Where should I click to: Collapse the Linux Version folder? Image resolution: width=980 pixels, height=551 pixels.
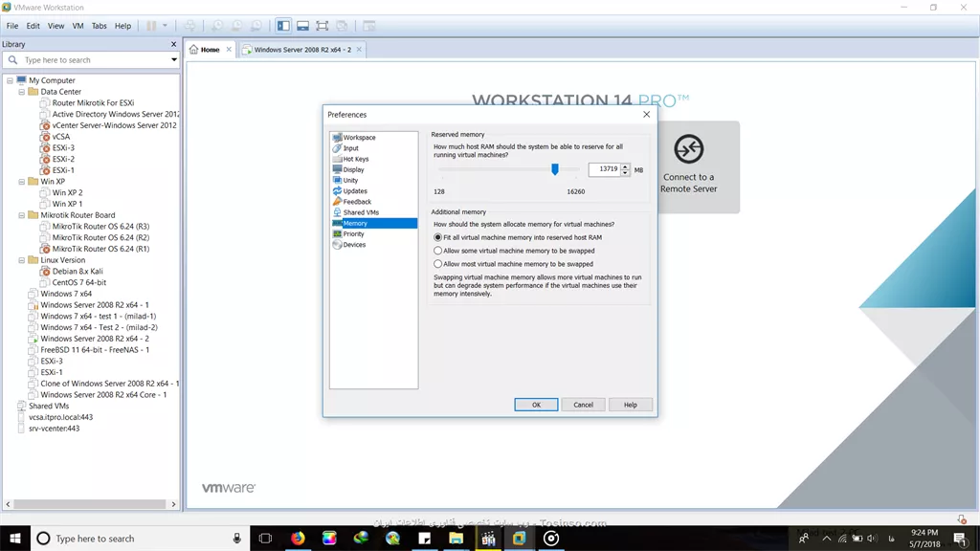pyautogui.click(x=22, y=260)
